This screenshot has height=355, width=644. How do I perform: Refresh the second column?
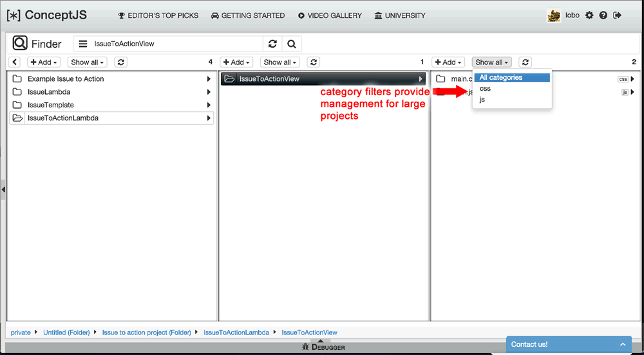point(314,62)
